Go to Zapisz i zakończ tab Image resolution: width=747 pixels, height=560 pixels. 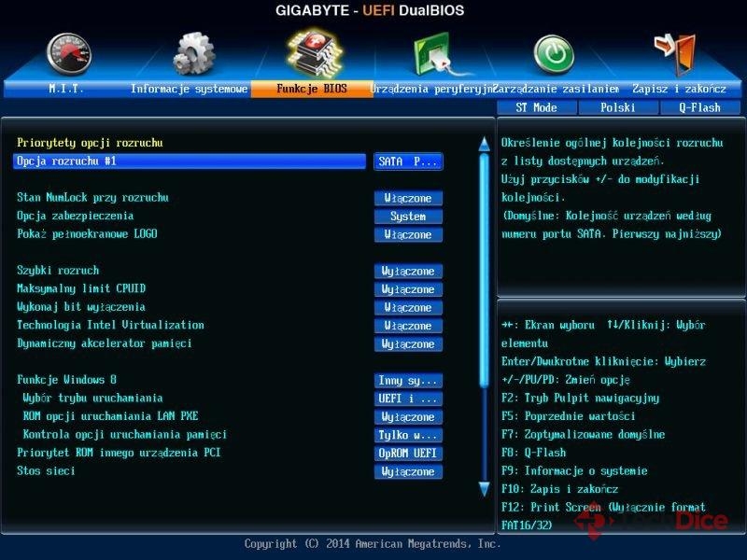click(680, 89)
